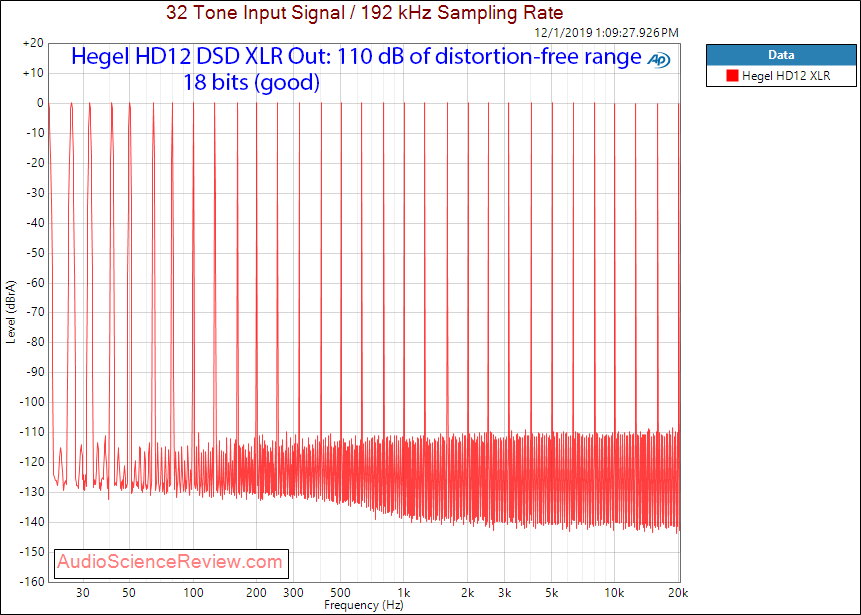This screenshot has height=615, width=861.
Task: Click the "100" frequency axis tick
Action: [x=193, y=593]
